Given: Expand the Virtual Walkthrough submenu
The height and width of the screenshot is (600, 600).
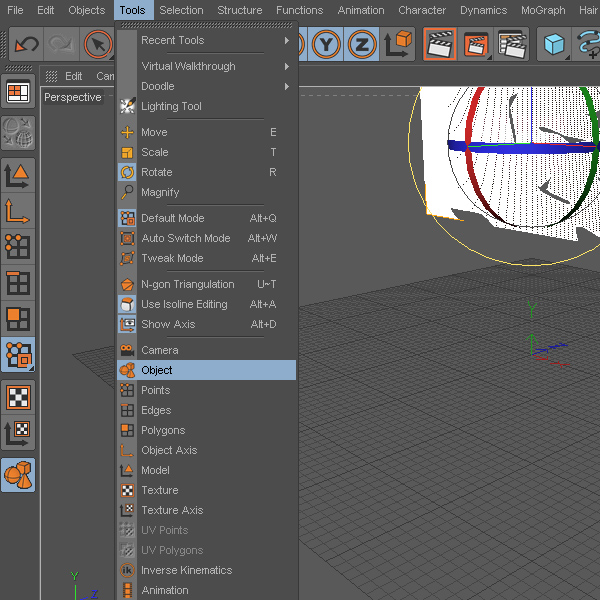Looking at the screenshot, I should [x=207, y=66].
